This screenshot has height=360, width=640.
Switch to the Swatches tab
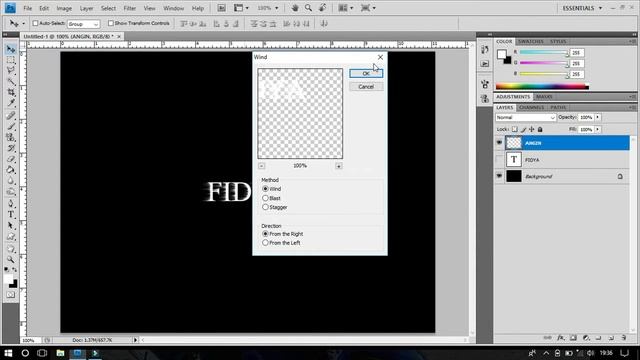[531, 42]
